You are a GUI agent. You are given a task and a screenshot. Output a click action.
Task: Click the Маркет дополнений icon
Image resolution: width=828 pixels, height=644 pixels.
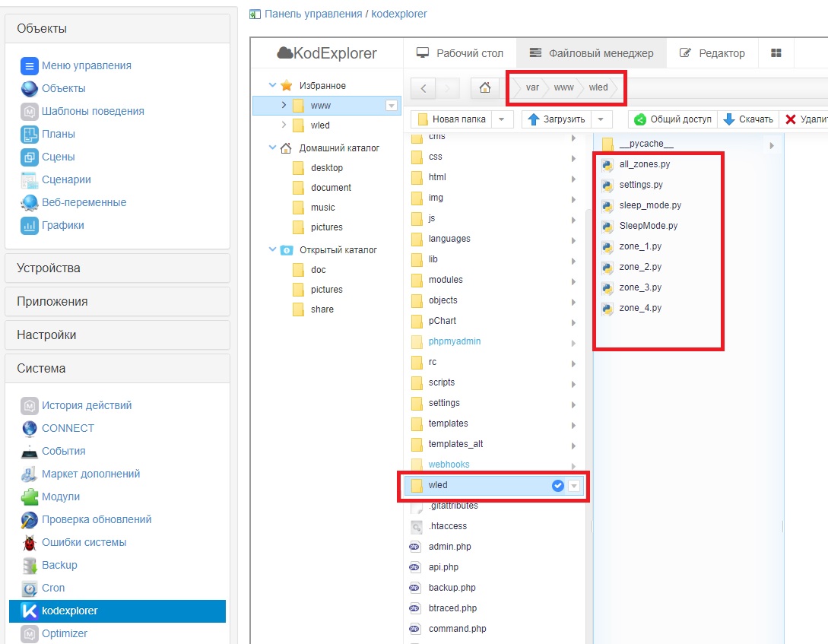tap(30, 474)
